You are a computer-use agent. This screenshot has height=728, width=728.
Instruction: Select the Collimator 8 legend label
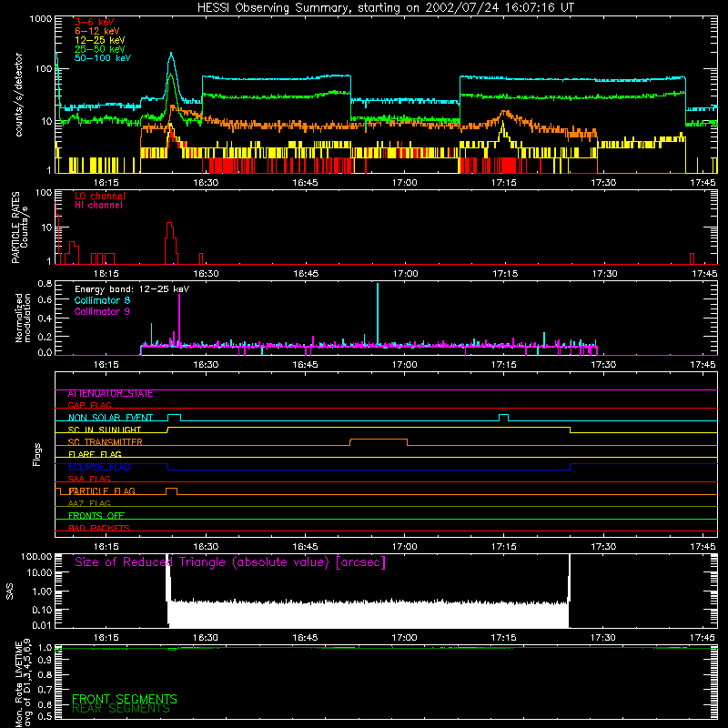pyautogui.click(x=102, y=300)
